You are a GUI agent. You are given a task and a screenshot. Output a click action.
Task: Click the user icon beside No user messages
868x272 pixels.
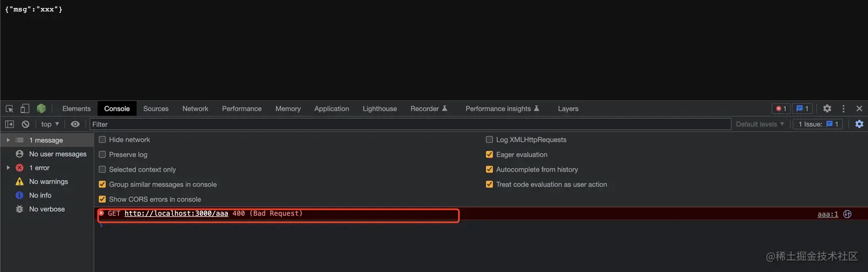[20, 154]
